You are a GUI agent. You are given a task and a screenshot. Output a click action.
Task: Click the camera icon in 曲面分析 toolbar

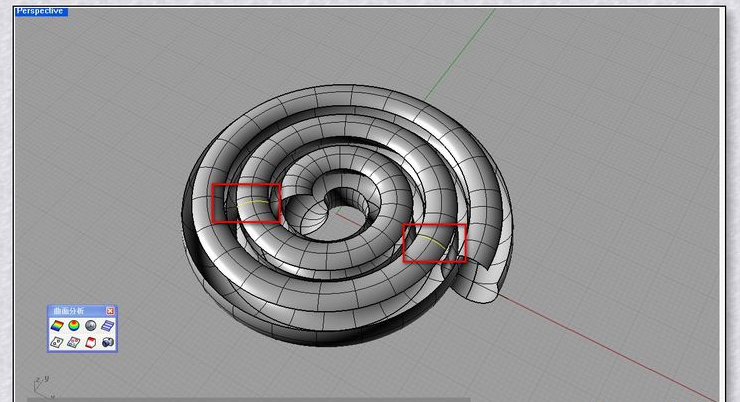point(107,342)
